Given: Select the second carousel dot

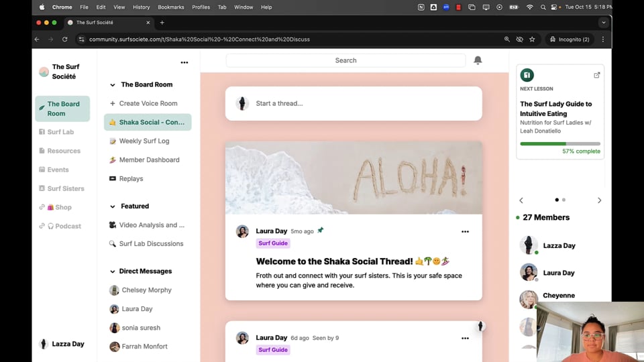Looking at the screenshot, I should coord(564,200).
